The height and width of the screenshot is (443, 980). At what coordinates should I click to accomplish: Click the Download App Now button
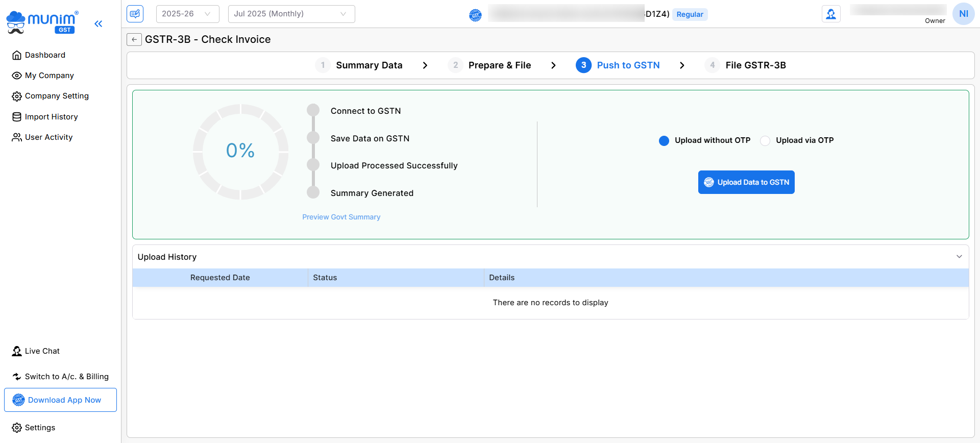point(60,400)
